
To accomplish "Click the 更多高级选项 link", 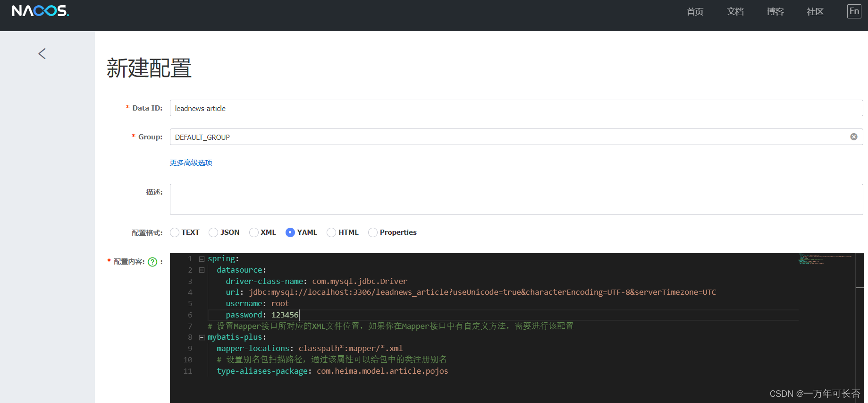I will point(191,163).
